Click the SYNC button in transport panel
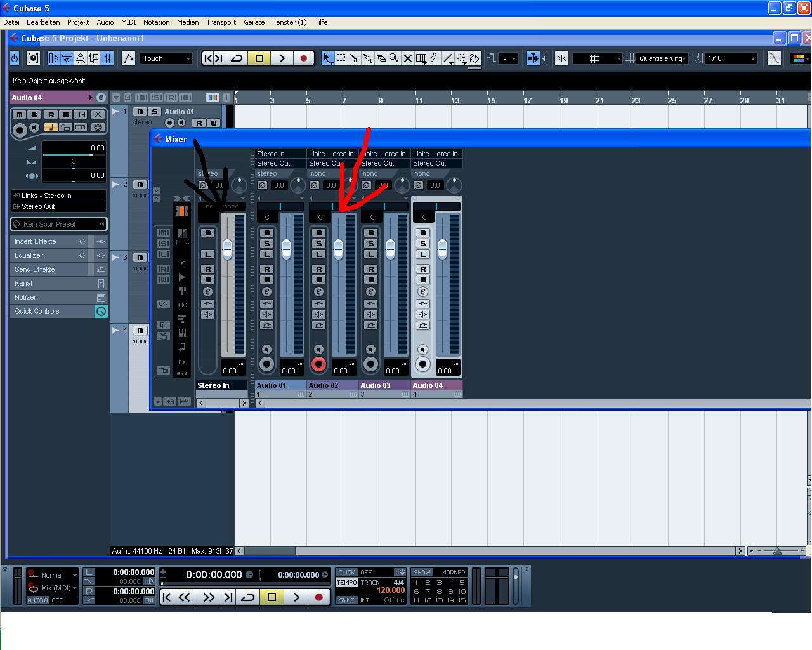Screen dimensions: 812x650 coord(347,600)
